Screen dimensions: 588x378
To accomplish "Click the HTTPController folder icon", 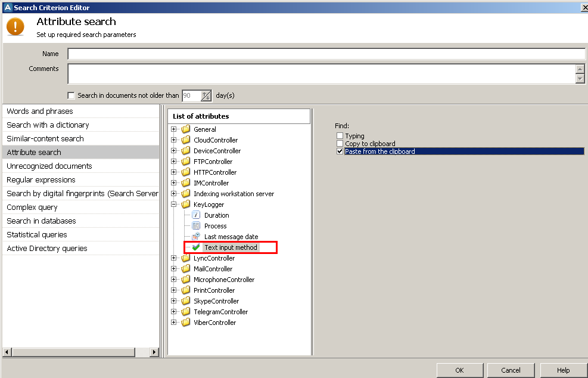I will [x=186, y=172].
